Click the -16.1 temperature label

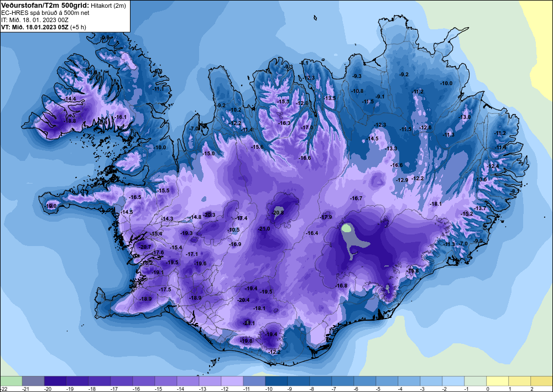pyautogui.click(x=121, y=117)
